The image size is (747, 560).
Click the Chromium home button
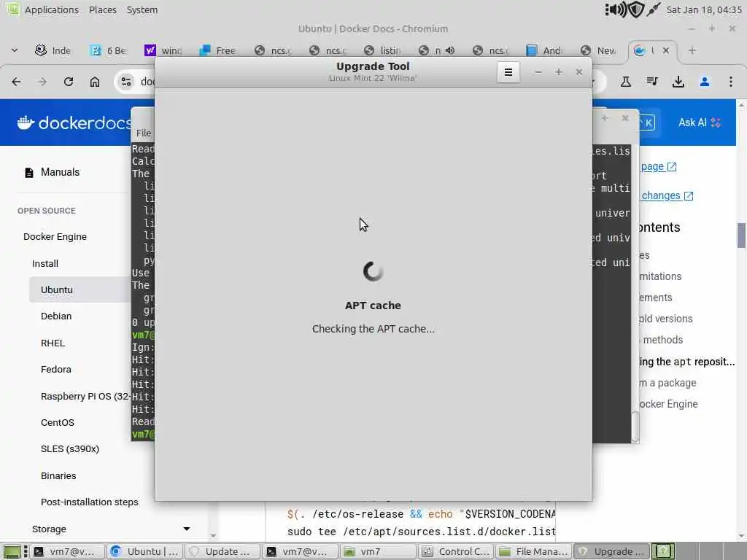pyautogui.click(x=95, y=82)
